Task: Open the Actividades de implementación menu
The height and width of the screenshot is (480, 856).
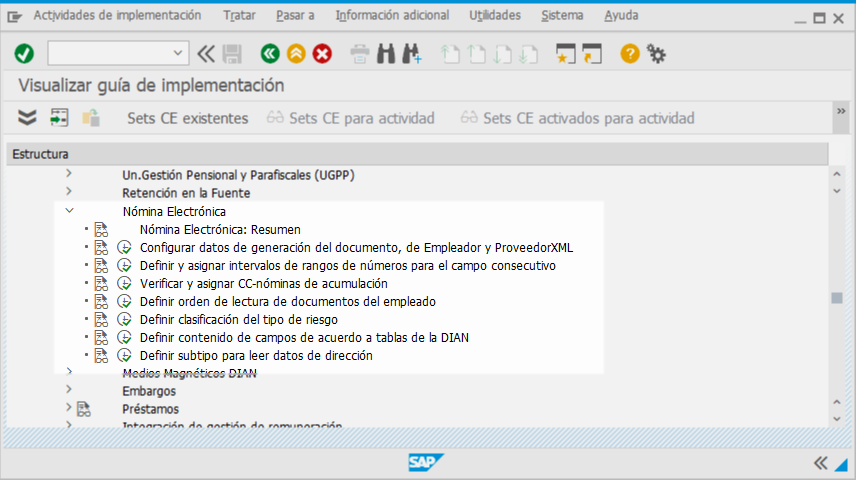Action: (117, 15)
